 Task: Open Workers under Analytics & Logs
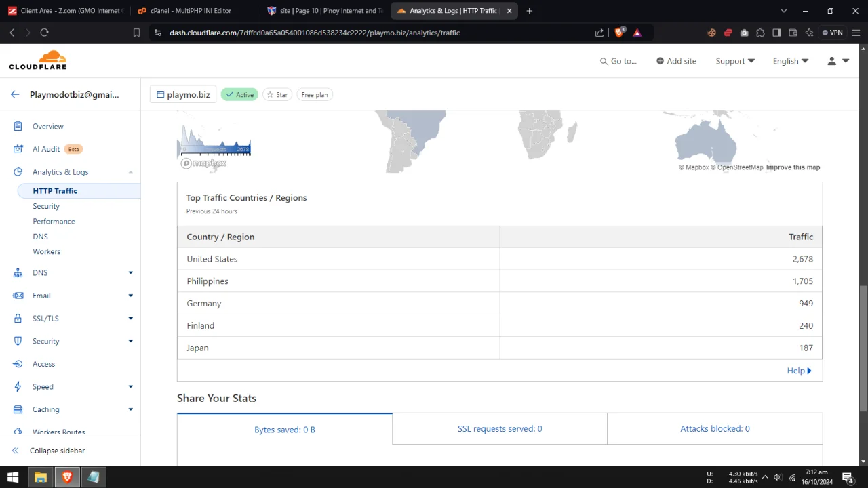click(46, 251)
